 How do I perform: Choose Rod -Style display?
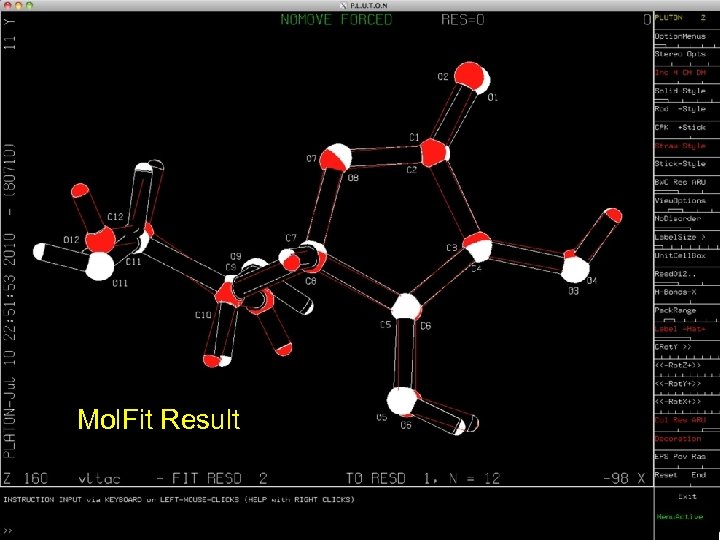click(680, 109)
